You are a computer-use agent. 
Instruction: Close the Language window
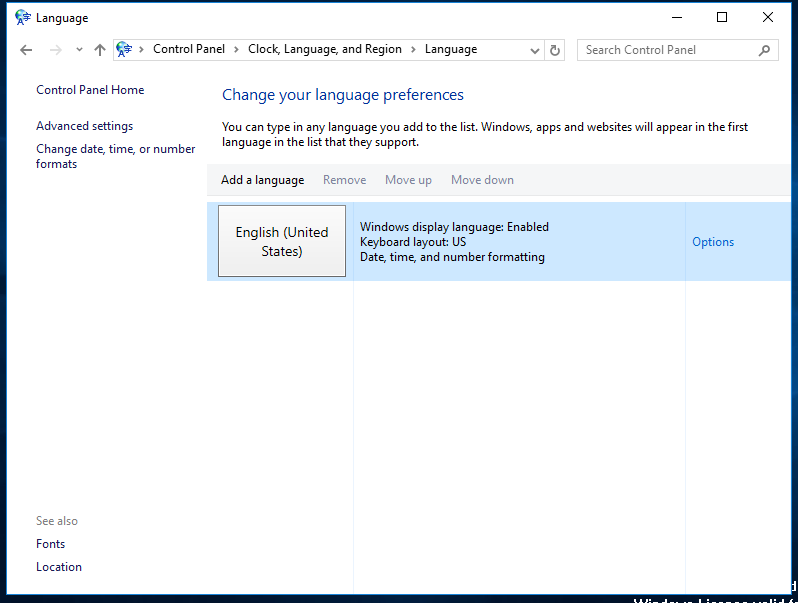(767, 17)
